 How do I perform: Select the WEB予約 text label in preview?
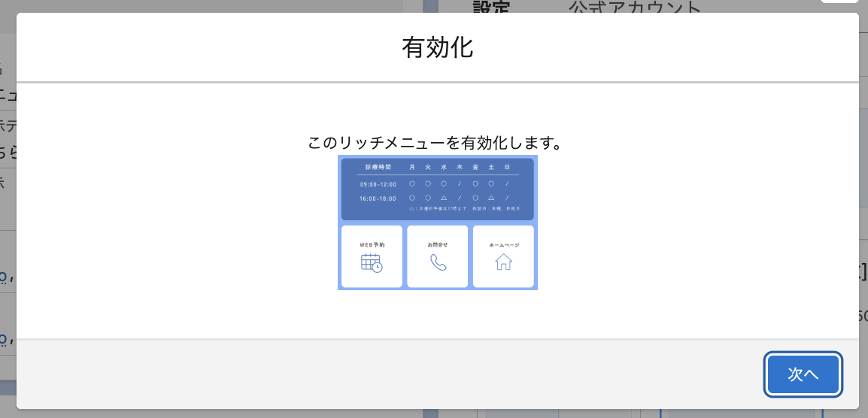click(x=372, y=245)
